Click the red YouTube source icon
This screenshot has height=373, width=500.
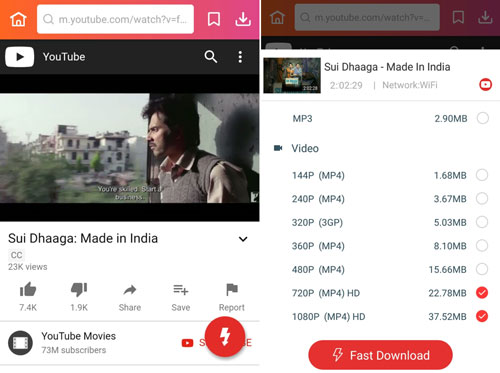point(485,85)
